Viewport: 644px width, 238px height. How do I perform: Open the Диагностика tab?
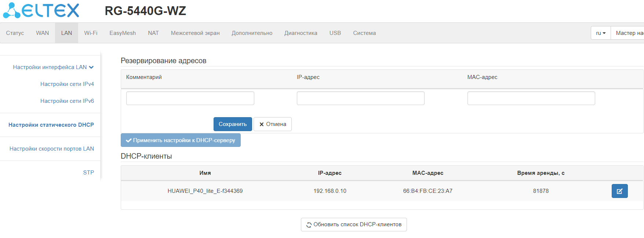click(301, 33)
